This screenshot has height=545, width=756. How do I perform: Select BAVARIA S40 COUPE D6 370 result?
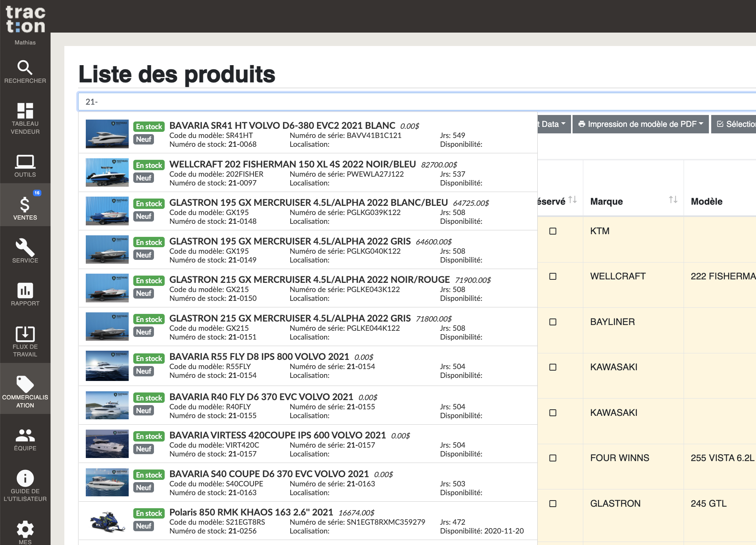pos(308,483)
